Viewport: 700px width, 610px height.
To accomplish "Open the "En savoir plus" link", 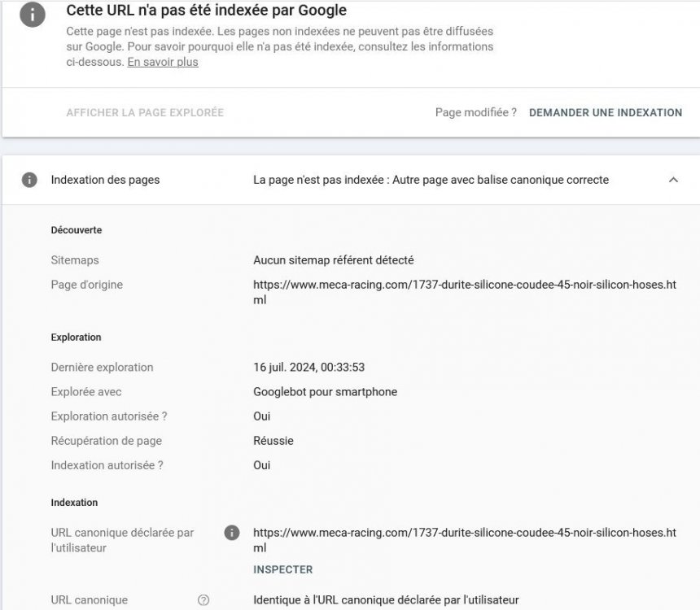I will click(161, 62).
